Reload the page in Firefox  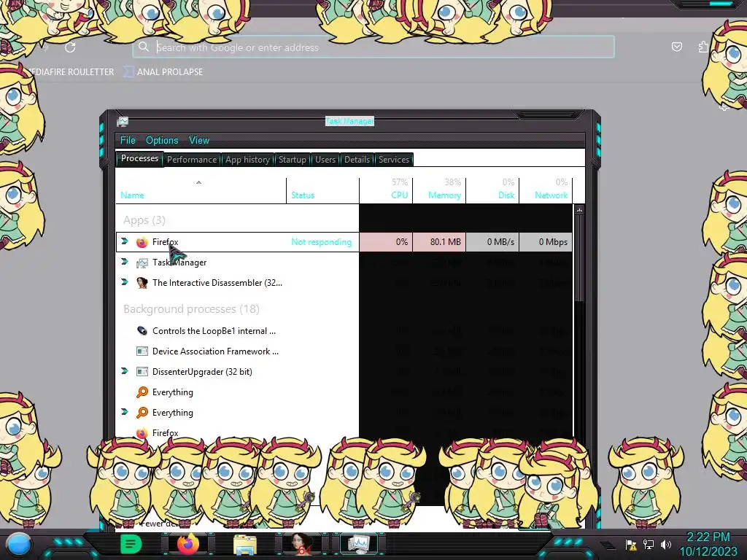pyautogui.click(x=70, y=47)
